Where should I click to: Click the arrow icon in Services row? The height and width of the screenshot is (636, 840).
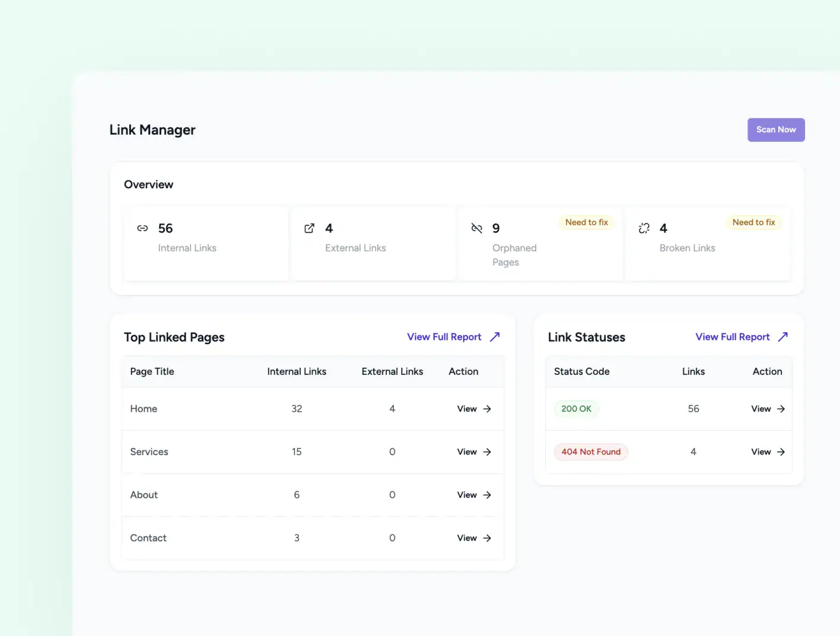487,452
